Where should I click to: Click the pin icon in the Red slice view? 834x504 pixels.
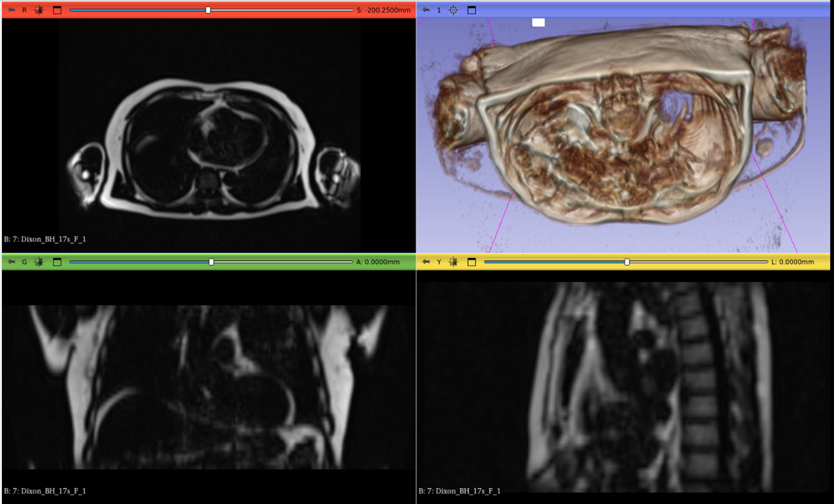click(x=12, y=10)
